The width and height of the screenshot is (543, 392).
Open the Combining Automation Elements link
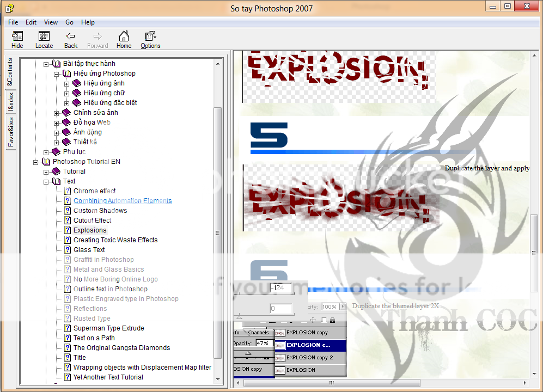123,201
